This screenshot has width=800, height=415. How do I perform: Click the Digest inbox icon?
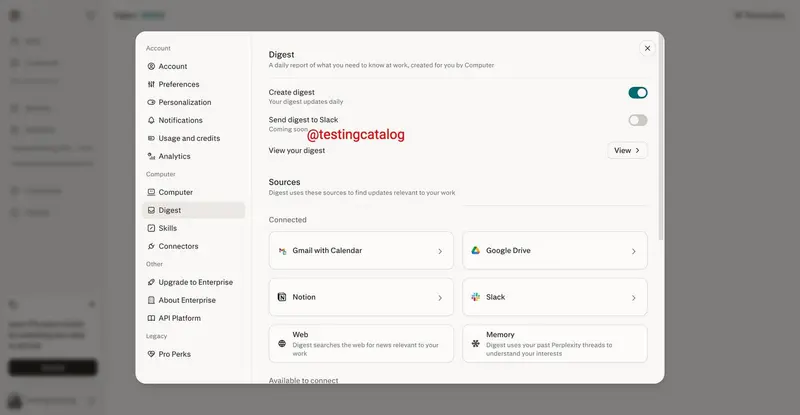click(x=151, y=210)
